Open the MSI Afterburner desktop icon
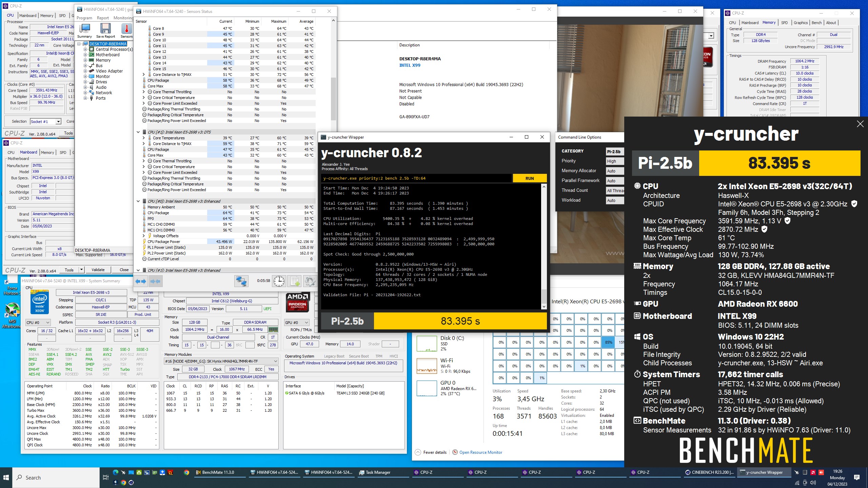 click(x=12, y=315)
